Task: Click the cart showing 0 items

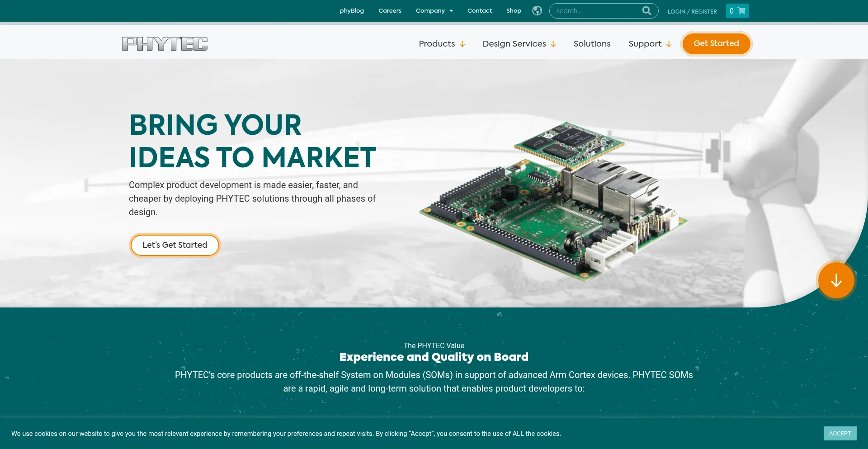Action: [x=737, y=10]
